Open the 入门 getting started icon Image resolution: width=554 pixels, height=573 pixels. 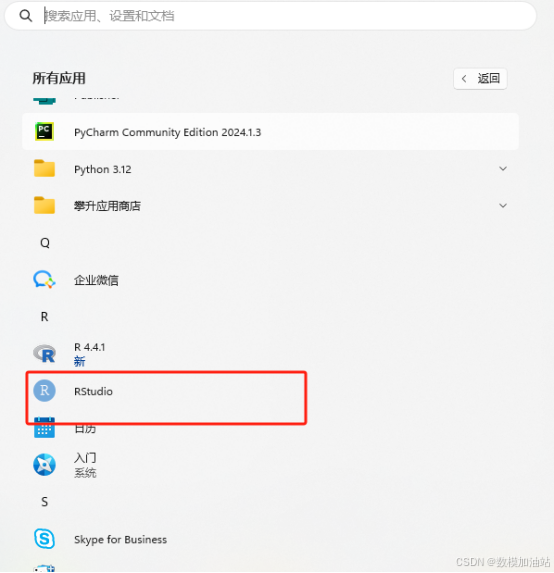click(44, 465)
